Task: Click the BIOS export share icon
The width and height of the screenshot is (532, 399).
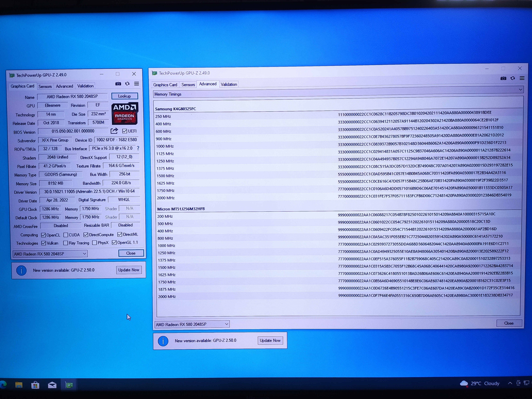Action: (114, 131)
